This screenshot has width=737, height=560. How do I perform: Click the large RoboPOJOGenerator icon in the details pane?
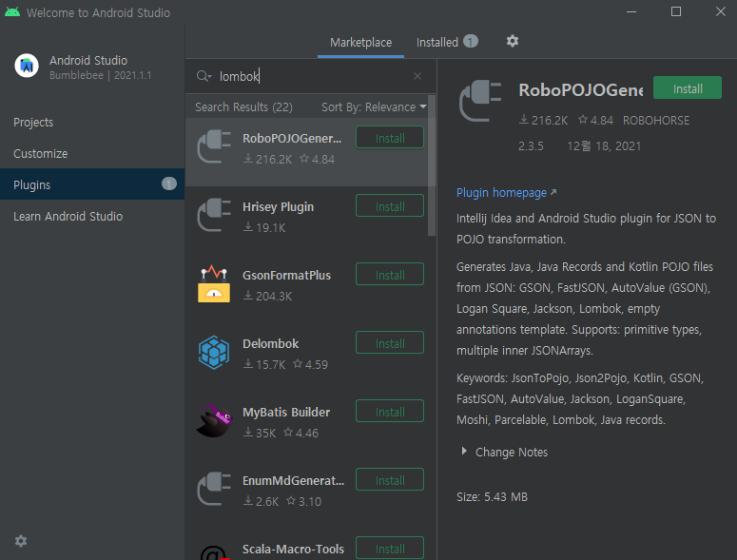pos(480,101)
